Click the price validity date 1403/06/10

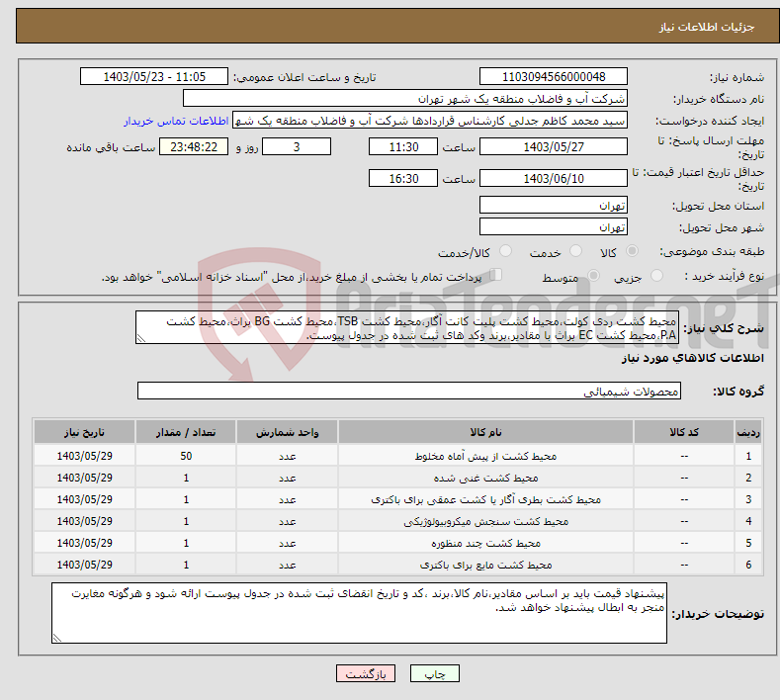pos(554,178)
